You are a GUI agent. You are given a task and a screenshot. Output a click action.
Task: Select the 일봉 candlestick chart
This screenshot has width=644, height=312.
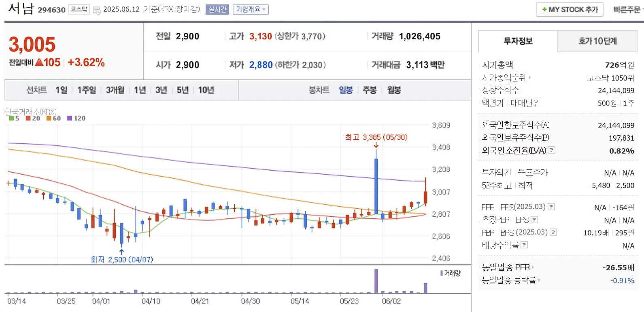(346, 90)
